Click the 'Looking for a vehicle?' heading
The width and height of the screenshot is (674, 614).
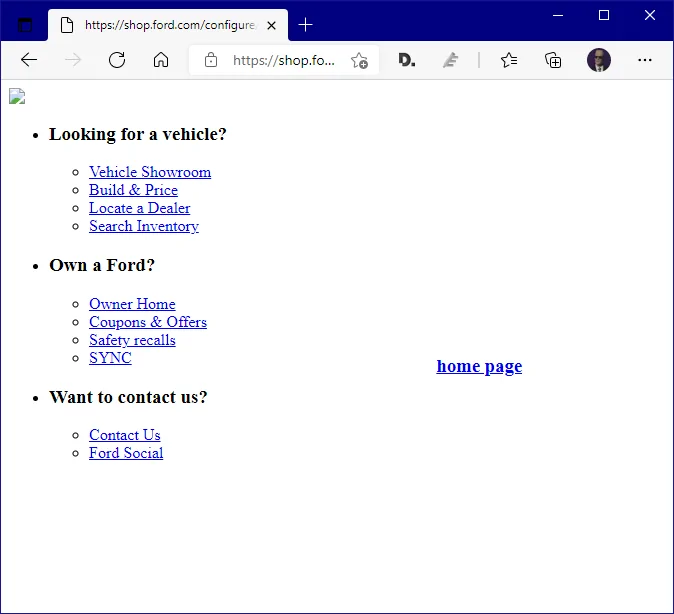pos(138,134)
